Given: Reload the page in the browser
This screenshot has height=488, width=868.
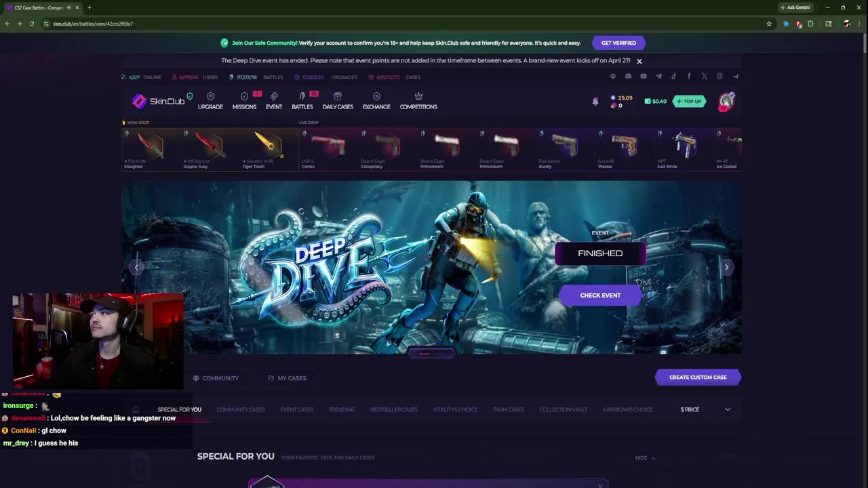Looking at the screenshot, I should click(31, 24).
